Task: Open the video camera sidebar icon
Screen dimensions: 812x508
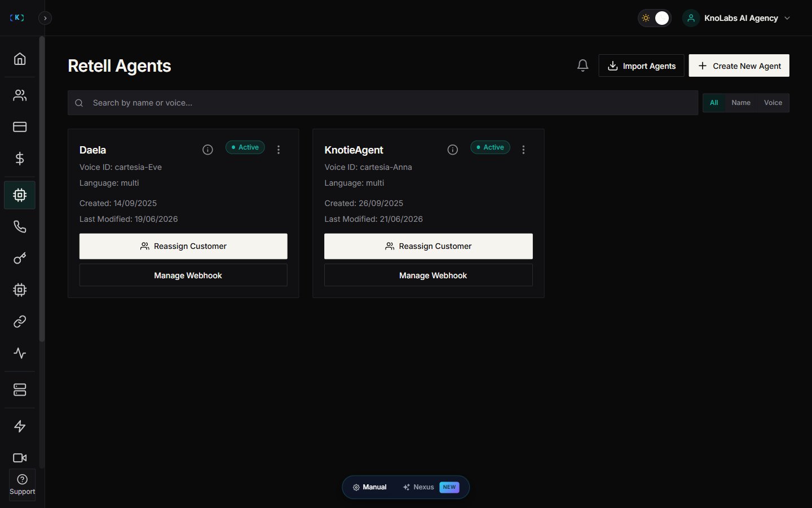Action: (x=20, y=458)
